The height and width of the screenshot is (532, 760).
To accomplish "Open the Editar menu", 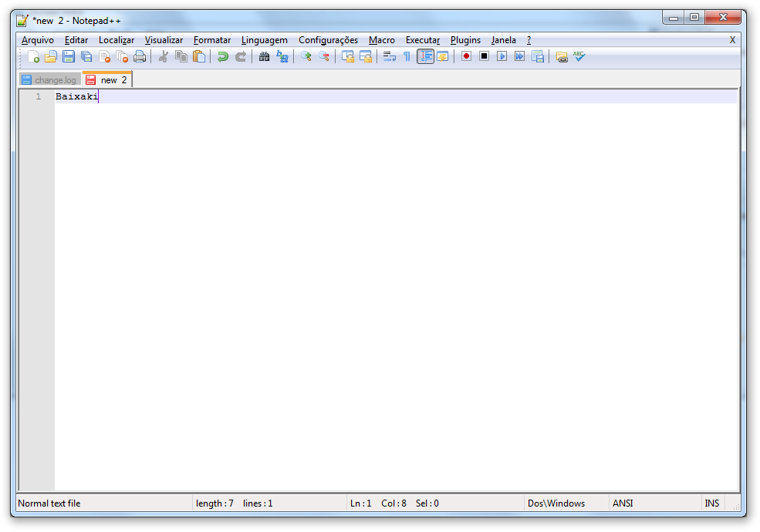I will click(x=76, y=40).
